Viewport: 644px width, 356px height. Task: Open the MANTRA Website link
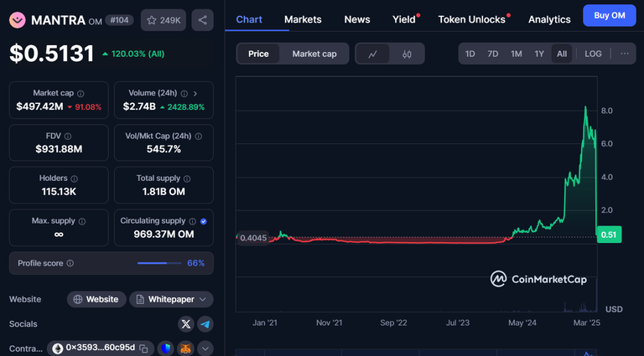click(x=96, y=299)
